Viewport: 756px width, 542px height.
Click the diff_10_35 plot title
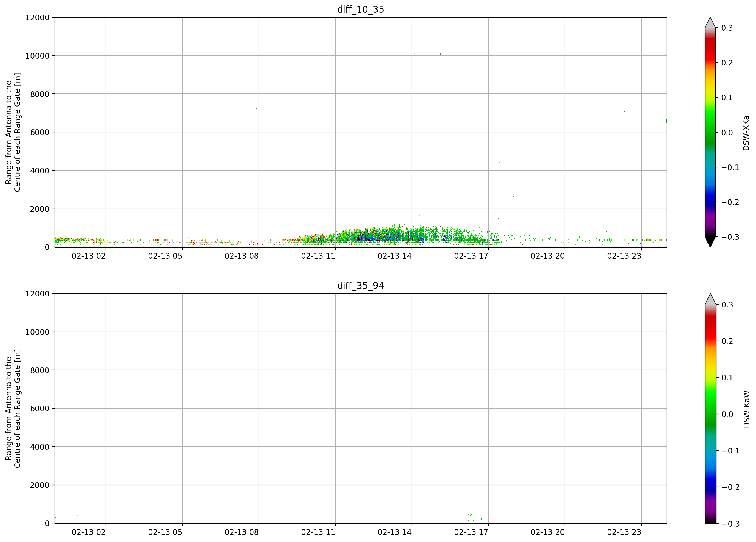(x=361, y=9)
